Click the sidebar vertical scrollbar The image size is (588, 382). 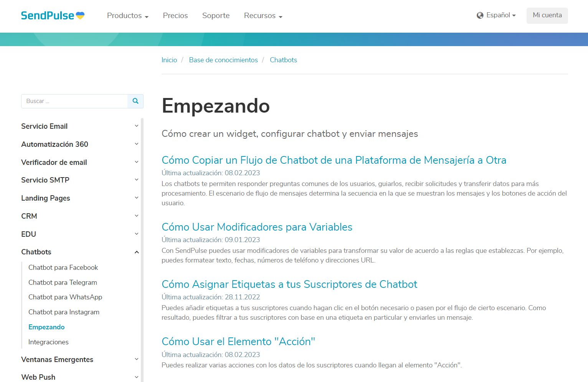(x=142, y=250)
